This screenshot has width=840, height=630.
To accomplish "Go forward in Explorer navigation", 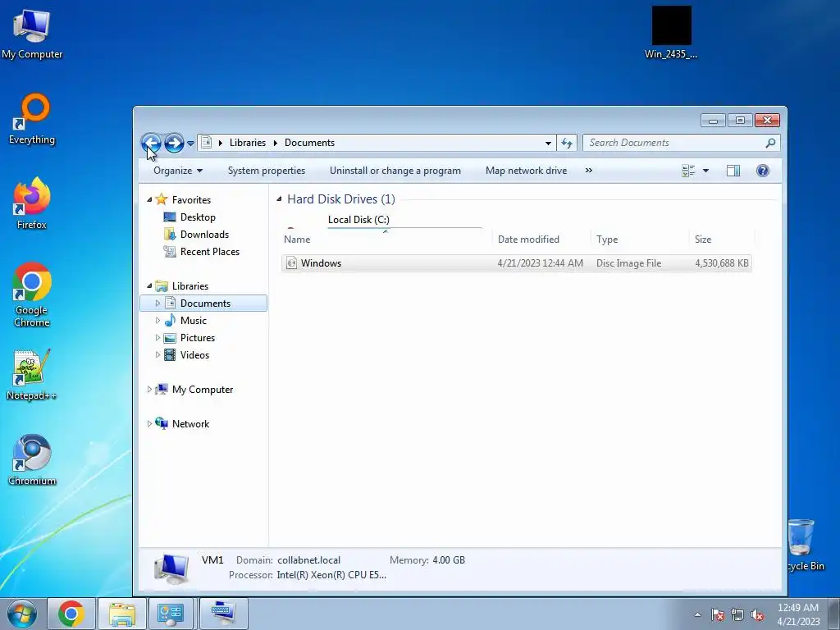I will pos(174,143).
